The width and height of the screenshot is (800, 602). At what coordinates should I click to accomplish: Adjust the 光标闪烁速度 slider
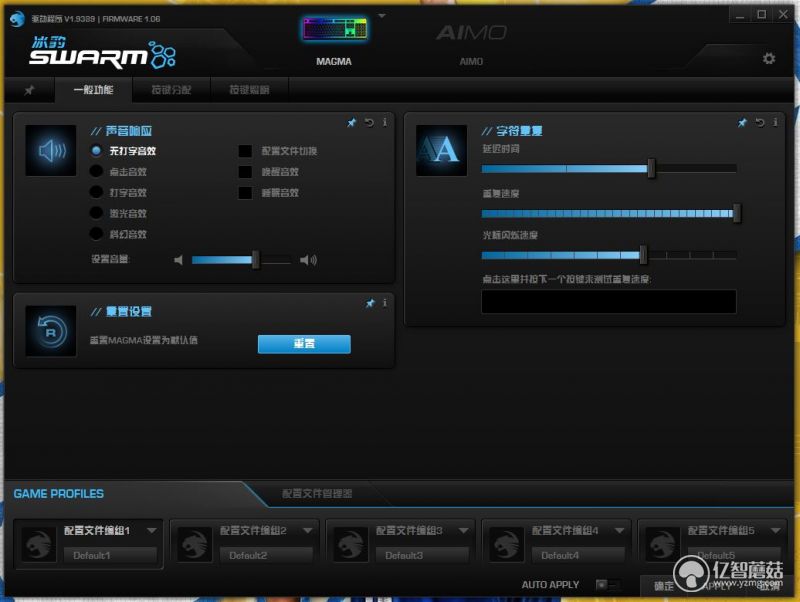609,255
